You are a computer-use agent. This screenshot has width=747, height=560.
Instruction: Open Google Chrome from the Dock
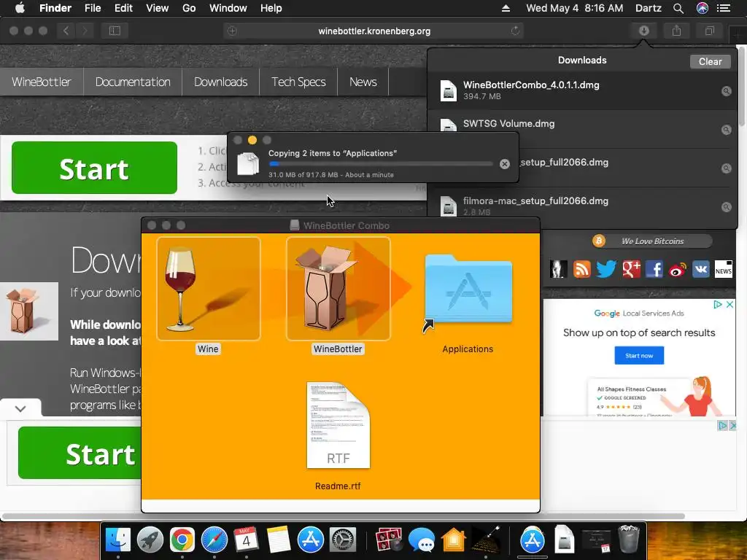[182, 540]
